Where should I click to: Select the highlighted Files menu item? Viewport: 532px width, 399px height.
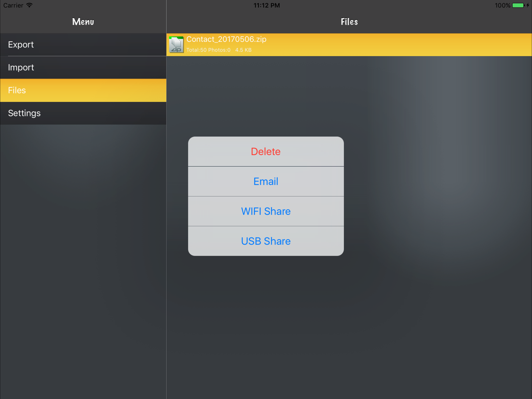83,90
